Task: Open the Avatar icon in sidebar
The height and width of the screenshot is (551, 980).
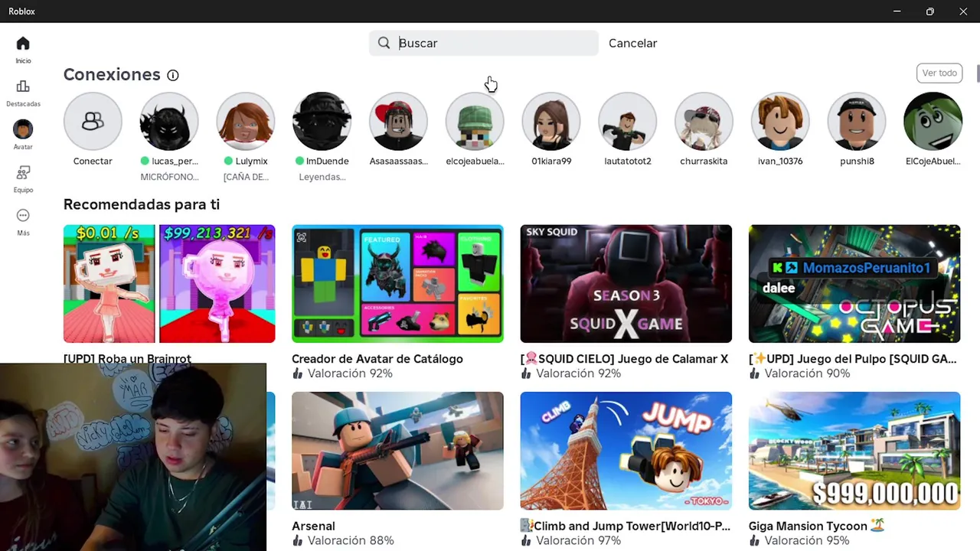Action: [x=23, y=129]
